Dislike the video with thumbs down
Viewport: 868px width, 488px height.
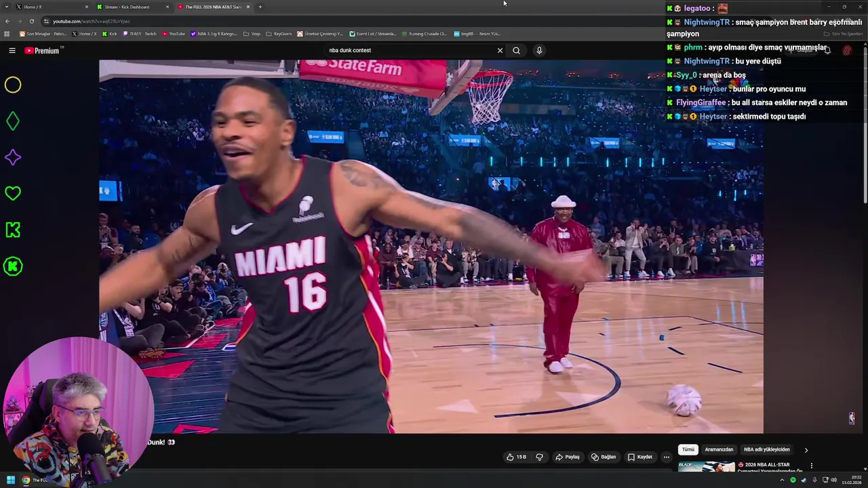[539, 457]
